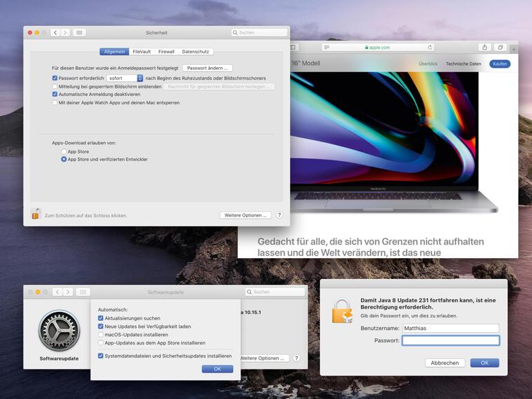
Task: Open Überblick link on Apple page
Action: [428, 64]
